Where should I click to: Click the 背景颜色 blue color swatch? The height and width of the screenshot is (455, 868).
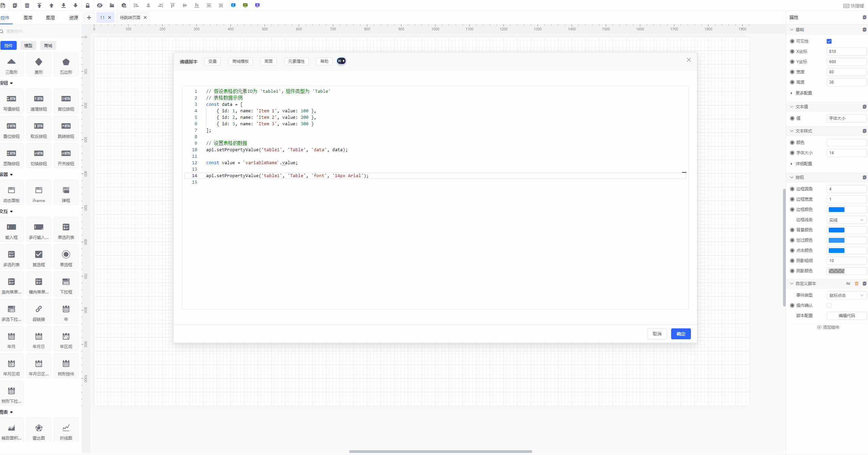tap(837, 230)
